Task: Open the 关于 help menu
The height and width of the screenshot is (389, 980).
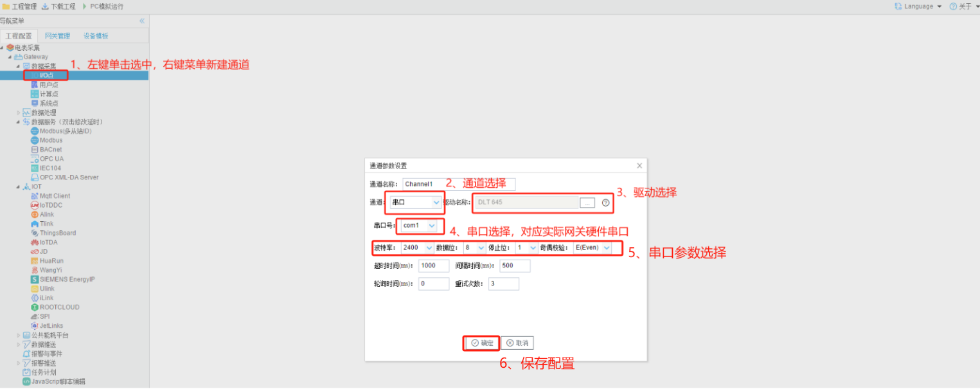Action: click(964, 6)
